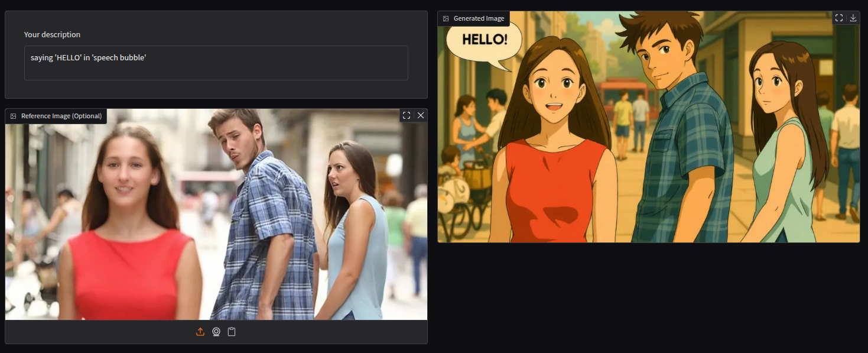Upload a reference image via upload icon
This screenshot has width=868, height=353.
tap(200, 332)
